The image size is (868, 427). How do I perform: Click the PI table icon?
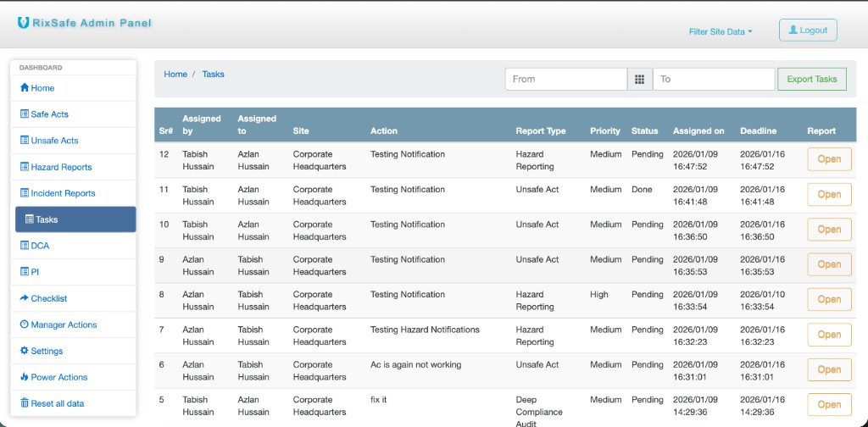tap(25, 272)
